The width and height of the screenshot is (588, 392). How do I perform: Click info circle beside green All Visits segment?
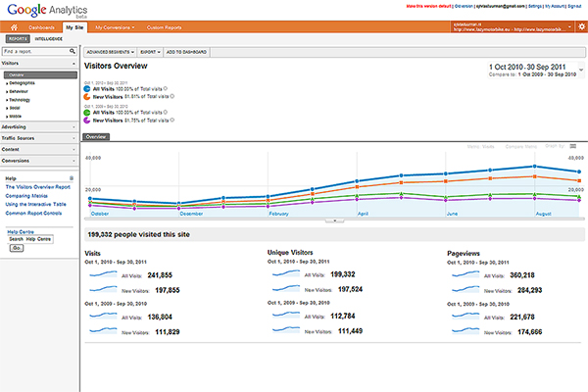166,112
